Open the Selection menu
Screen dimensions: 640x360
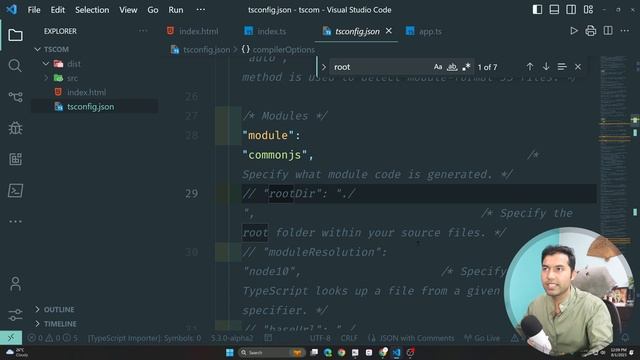[x=92, y=10]
